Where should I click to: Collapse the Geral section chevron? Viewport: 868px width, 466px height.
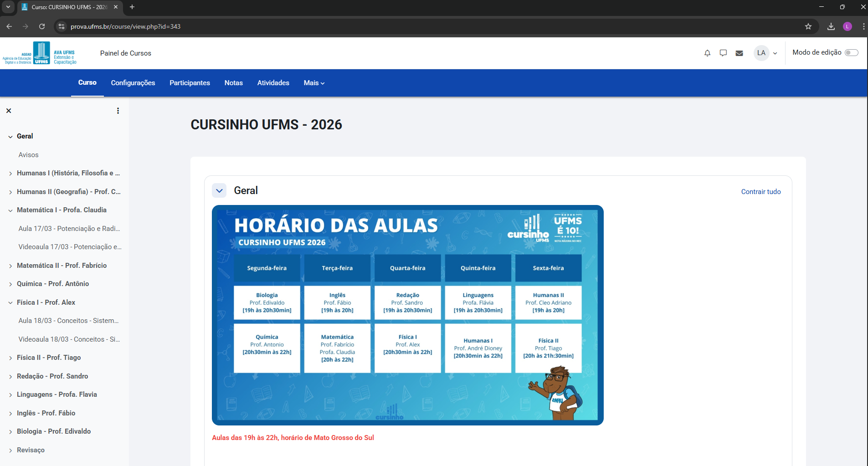coord(219,190)
